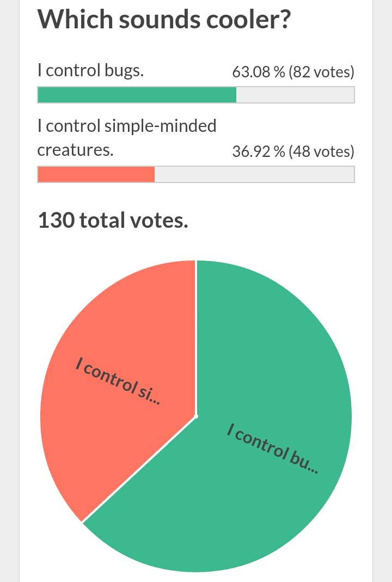Click the center point of the pie chart
This screenshot has width=392, height=582.
[196, 416]
